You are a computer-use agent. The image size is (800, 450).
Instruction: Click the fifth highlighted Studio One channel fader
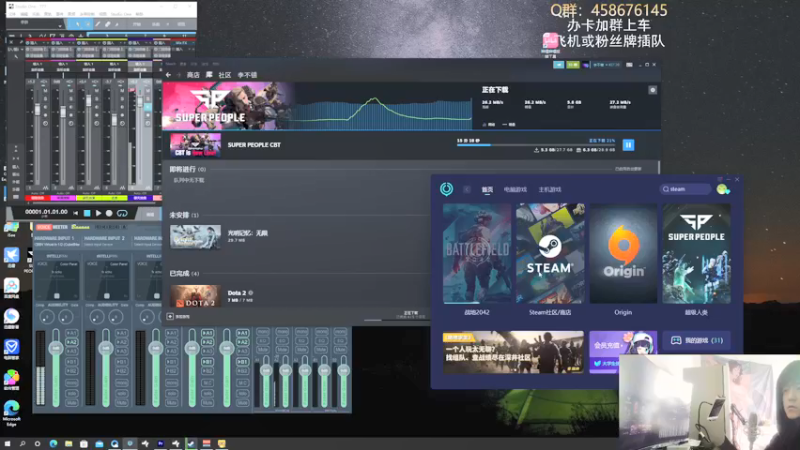click(140, 102)
